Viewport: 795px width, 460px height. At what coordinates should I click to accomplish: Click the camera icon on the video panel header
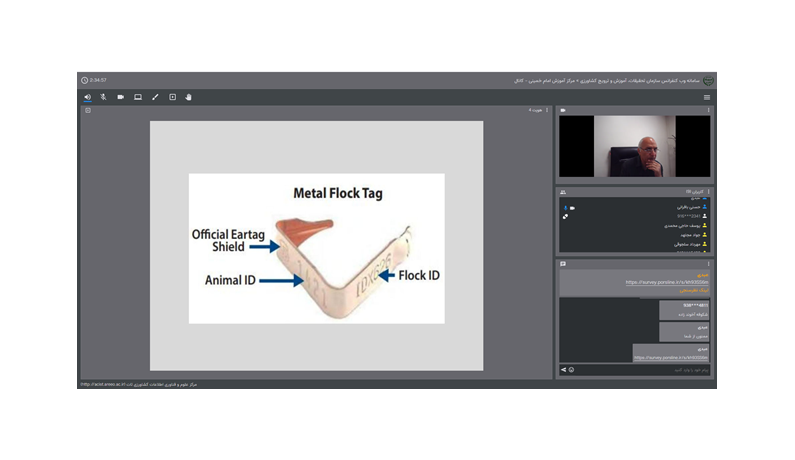point(563,110)
